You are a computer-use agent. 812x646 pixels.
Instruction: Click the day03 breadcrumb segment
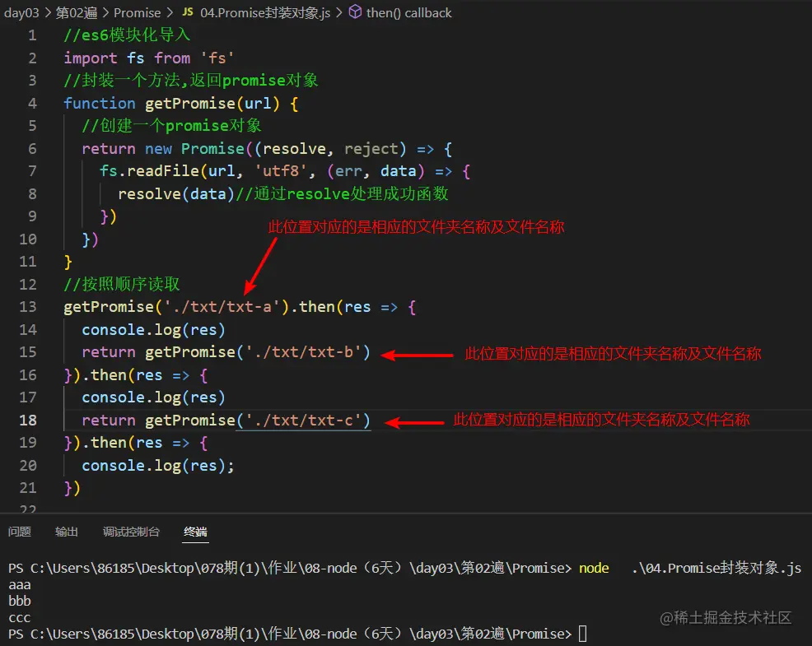pos(21,12)
